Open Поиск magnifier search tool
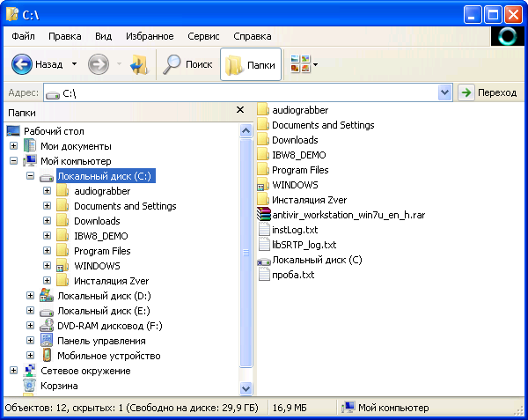The image size is (528, 420). point(172,64)
